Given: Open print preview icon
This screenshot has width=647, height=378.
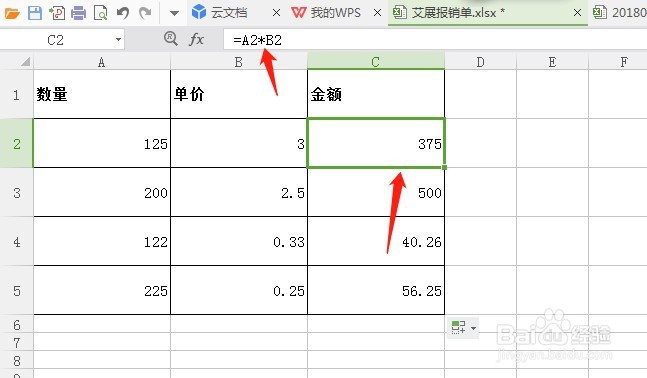Looking at the screenshot, I should [x=100, y=13].
